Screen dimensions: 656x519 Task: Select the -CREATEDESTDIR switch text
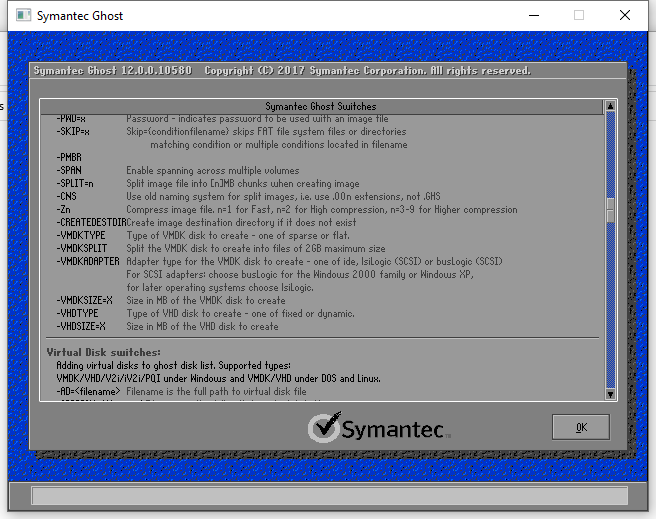tap(91, 222)
